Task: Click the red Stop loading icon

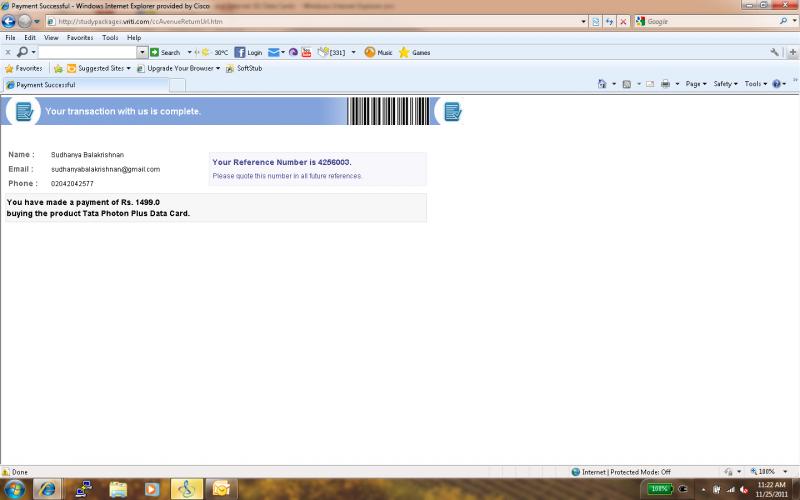Action: (623, 21)
